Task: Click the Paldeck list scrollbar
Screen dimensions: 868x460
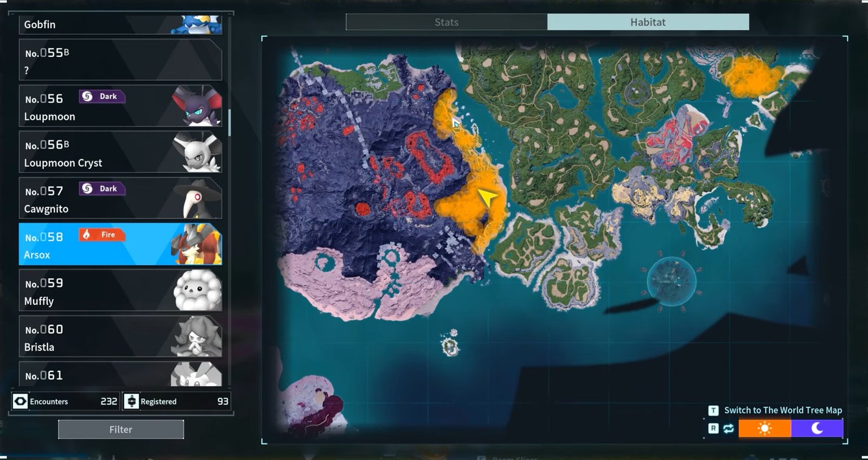Action: click(230, 123)
